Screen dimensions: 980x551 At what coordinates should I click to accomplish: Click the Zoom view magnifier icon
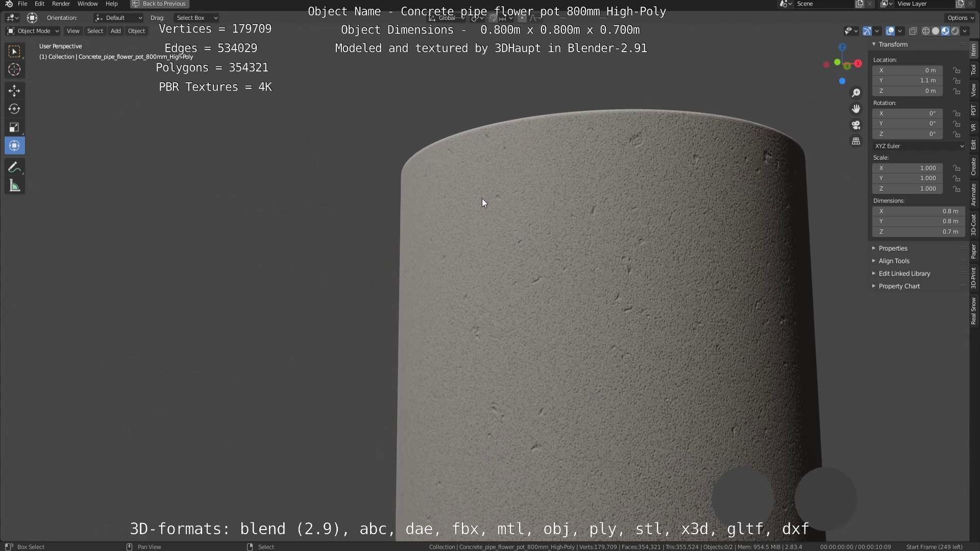tap(856, 93)
